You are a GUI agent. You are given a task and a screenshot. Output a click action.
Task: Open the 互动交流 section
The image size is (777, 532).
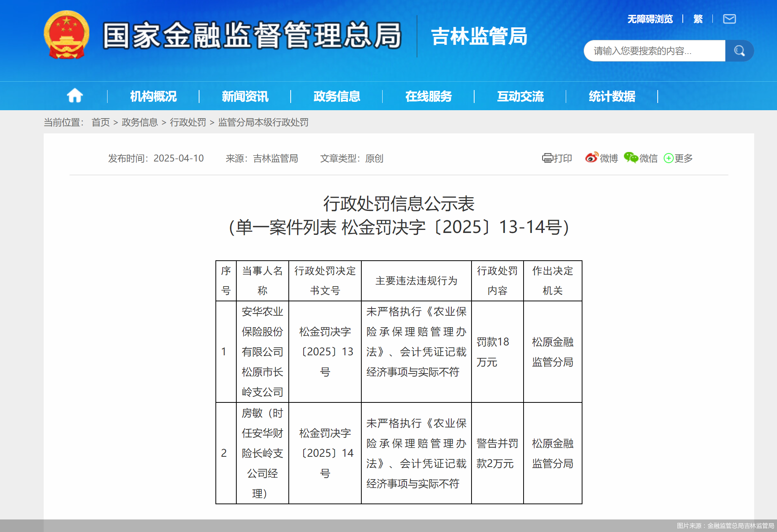(520, 97)
